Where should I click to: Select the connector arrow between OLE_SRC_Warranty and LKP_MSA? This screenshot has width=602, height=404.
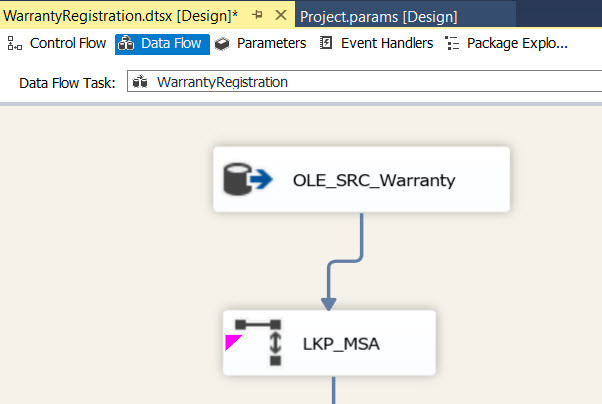point(358,243)
